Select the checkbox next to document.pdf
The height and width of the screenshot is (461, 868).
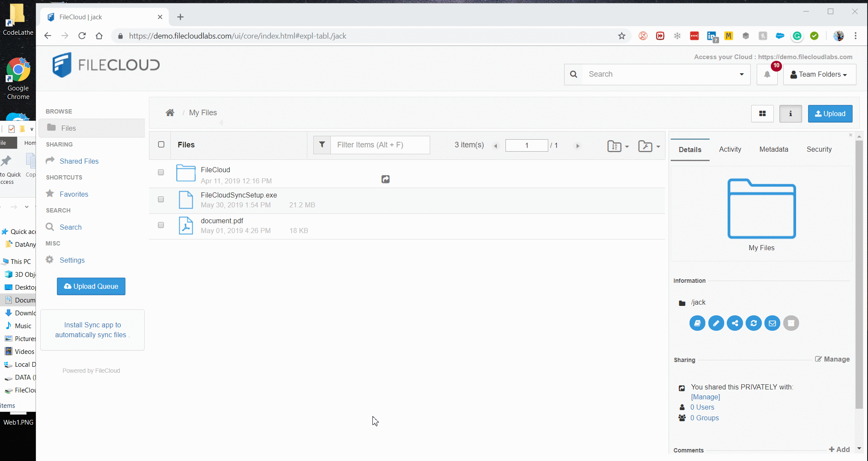tap(161, 225)
